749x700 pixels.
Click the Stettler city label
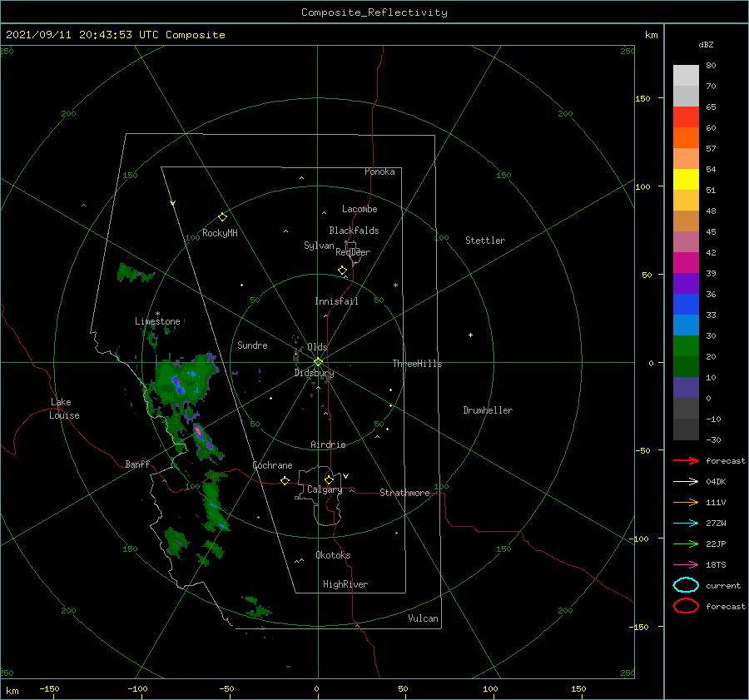point(485,241)
